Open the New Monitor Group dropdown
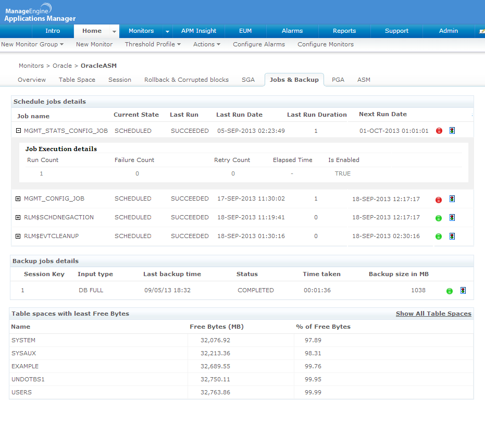The image size is (485, 448). click(32, 44)
